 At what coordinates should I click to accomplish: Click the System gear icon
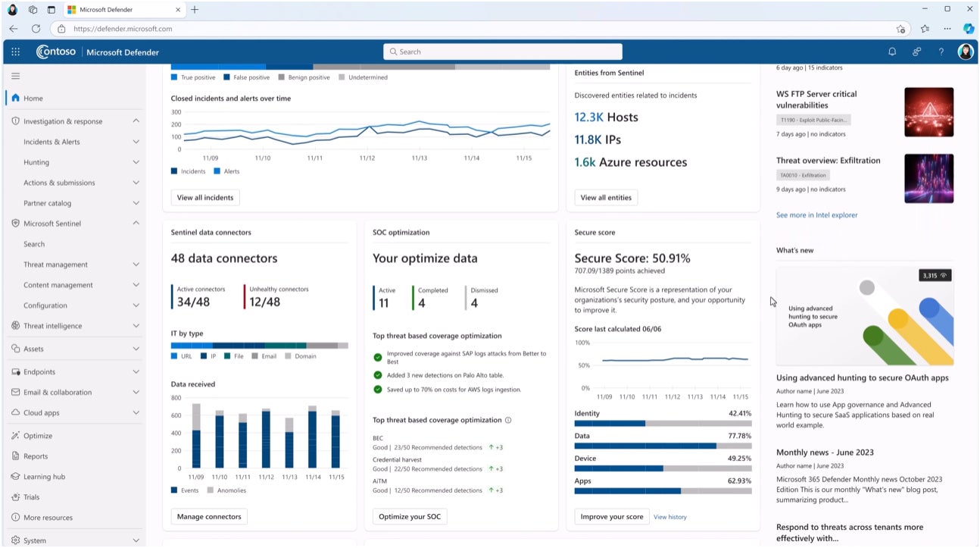pyautogui.click(x=15, y=540)
